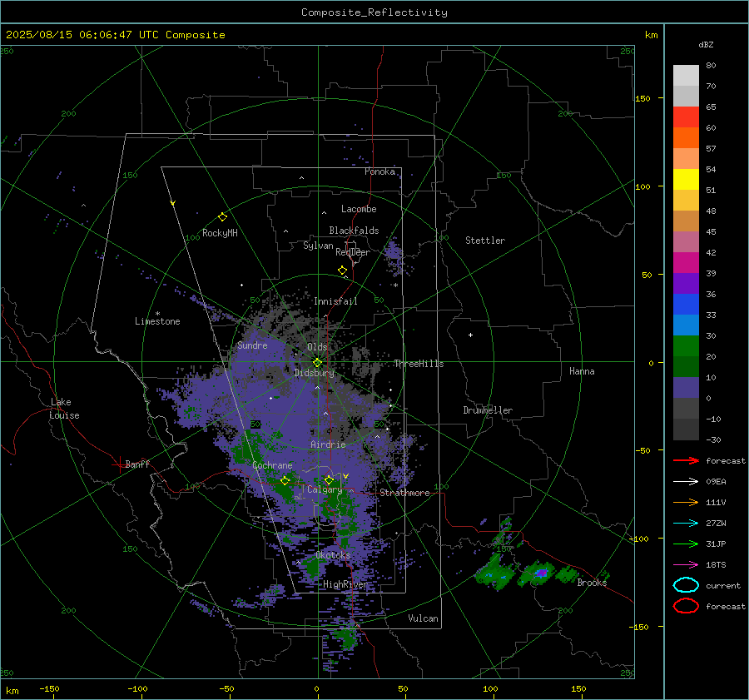Click the Limestone label on map
Screen dimensions: 749x700
[x=157, y=321]
